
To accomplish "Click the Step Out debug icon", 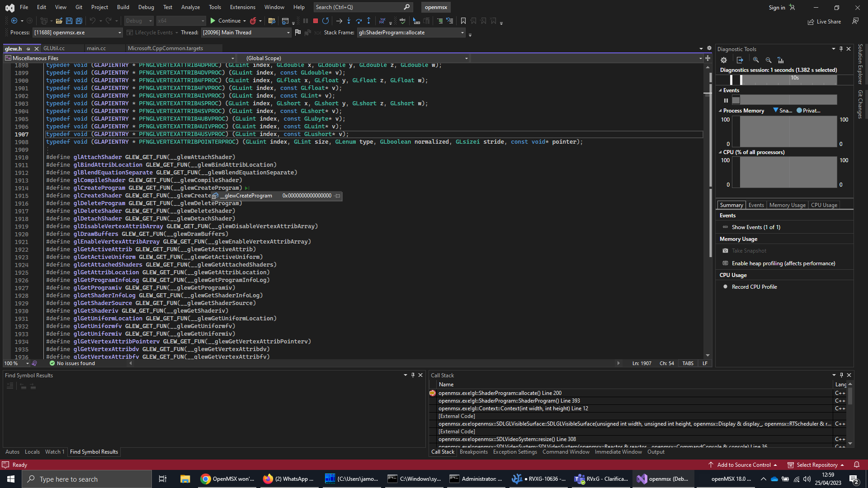I will click(x=369, y=21).
